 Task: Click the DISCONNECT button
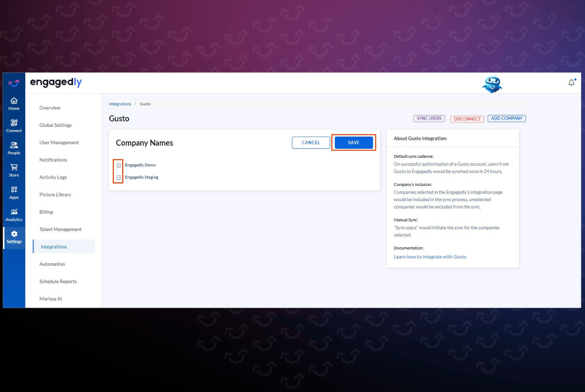(x=467, y=119)
